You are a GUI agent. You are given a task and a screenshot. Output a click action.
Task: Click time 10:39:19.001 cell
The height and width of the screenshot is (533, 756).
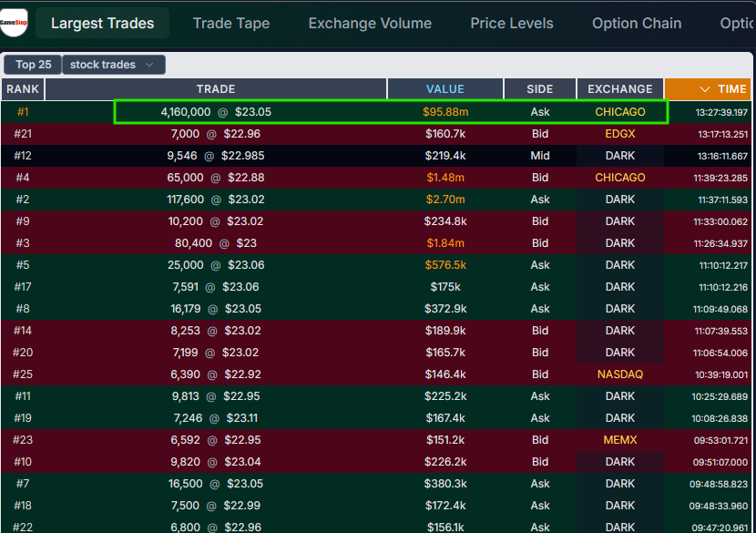tap(721, 374)
